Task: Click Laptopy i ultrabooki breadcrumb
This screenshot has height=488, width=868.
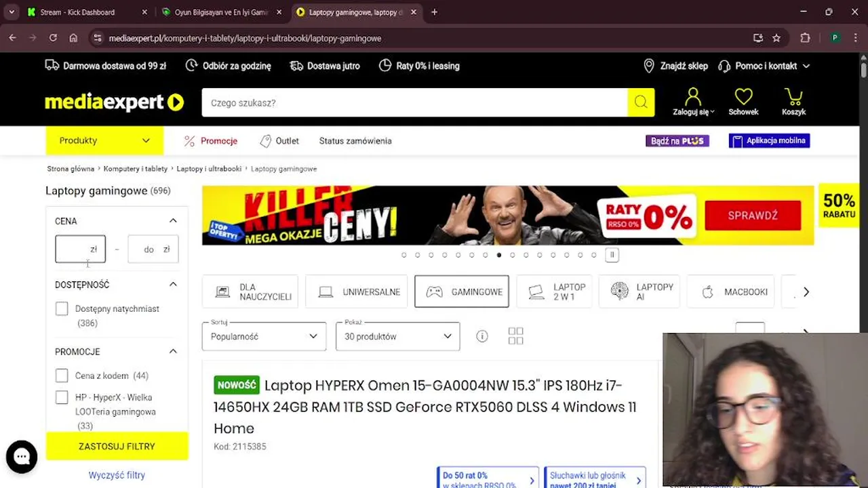Action: point(209,169)
